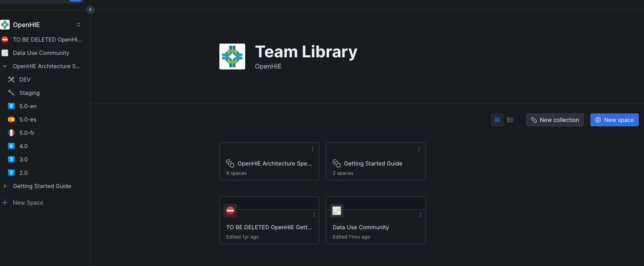
Task: Click the blue 4 icon for 4.0
Action: 11,146
